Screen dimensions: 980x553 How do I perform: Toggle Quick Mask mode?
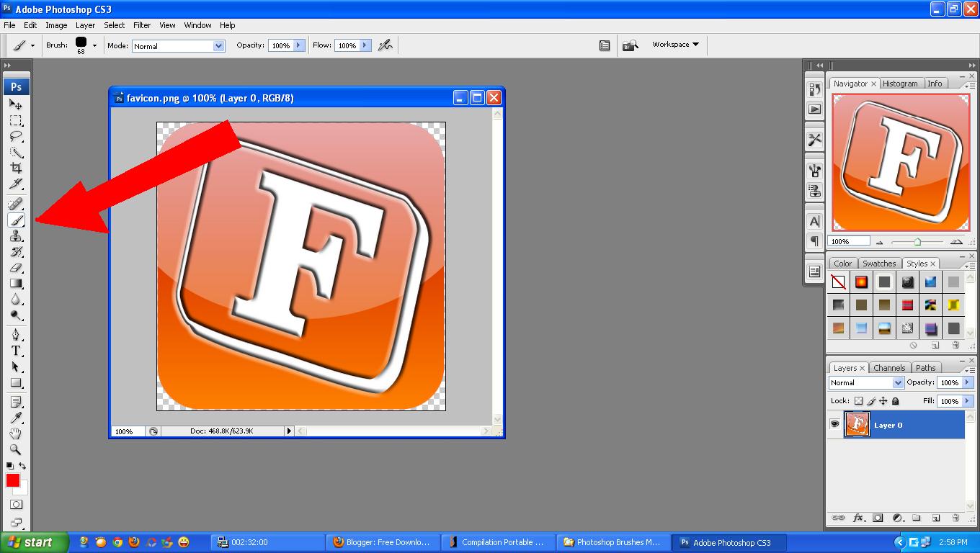click(x=16, y=505)
